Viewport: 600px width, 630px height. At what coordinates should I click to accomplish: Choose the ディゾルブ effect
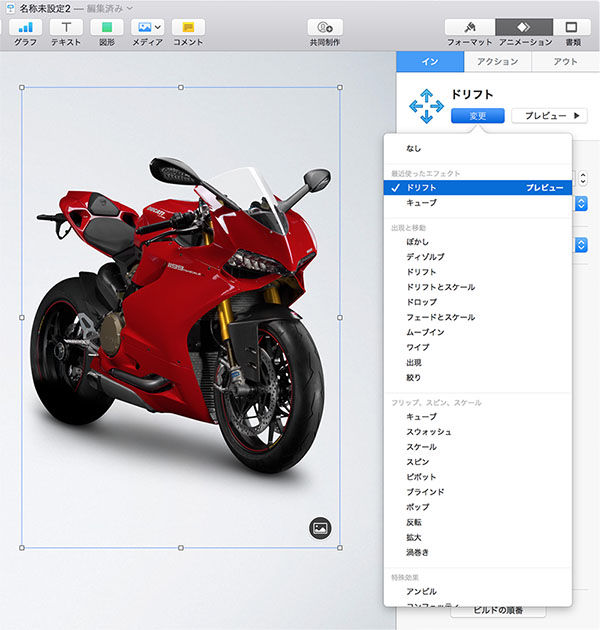pos(478,257)
